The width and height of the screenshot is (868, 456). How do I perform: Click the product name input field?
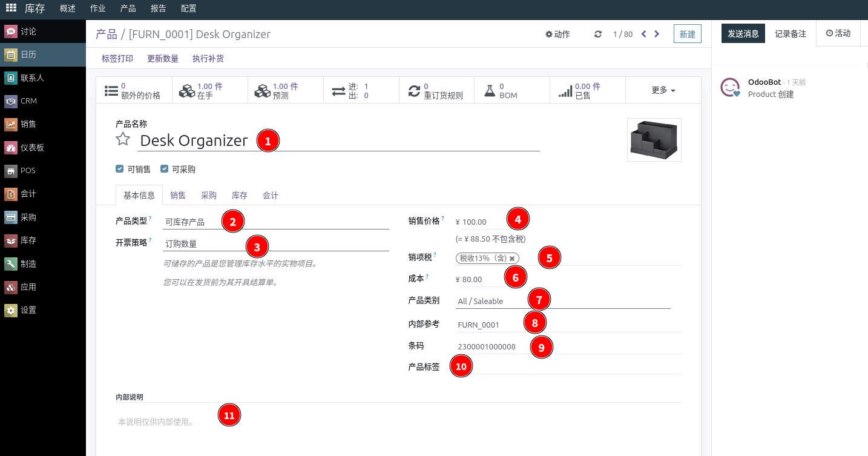[x=339, y=140]
